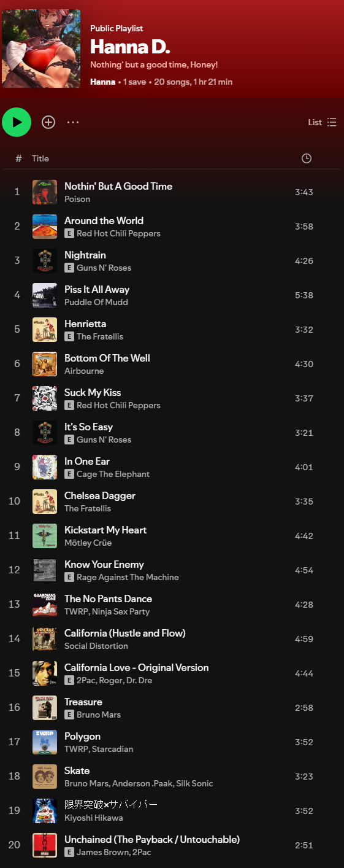344x868 pixels.
Task: Click the Poison album art thumbnail
Action: (45, 192)
